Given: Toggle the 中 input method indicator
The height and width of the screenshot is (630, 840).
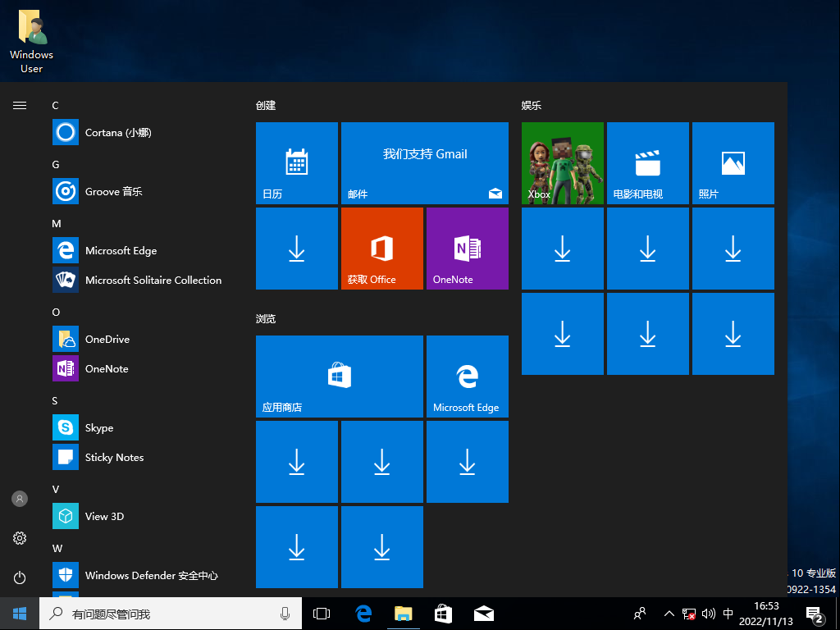Looking at the screenshot, I should point(728,614).
